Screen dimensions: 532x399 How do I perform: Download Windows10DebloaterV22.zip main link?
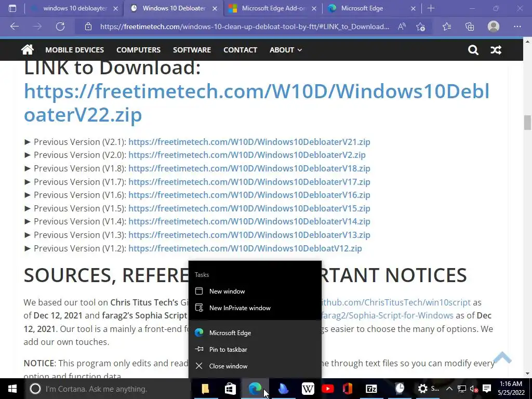(257, 103)
